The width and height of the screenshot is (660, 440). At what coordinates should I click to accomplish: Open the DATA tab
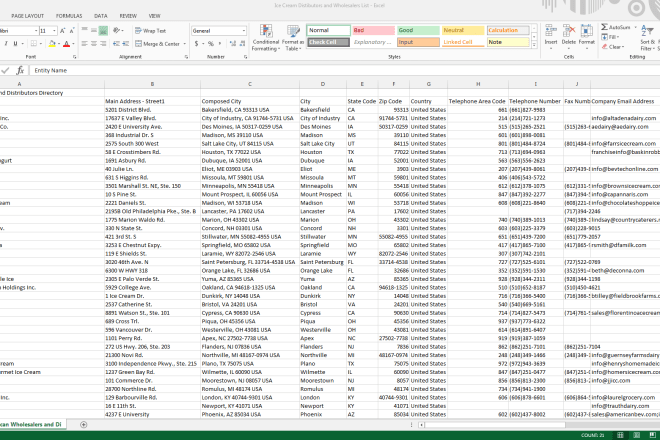click(x=101, y=16)
